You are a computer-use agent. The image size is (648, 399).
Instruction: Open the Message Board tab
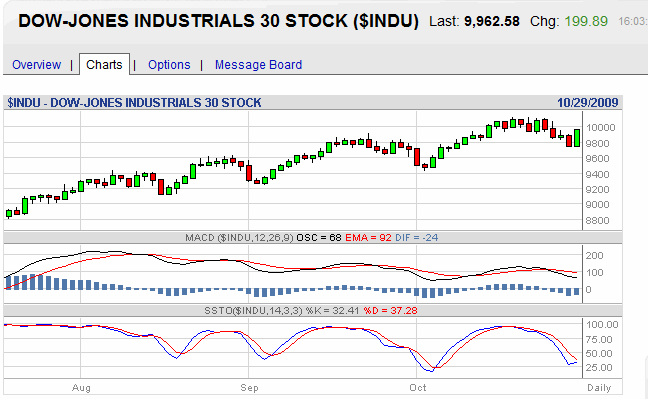click(258, 65)
